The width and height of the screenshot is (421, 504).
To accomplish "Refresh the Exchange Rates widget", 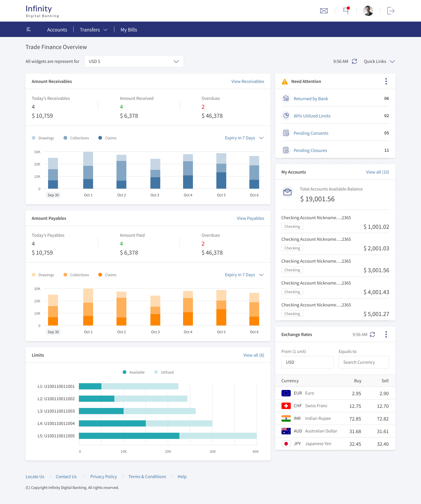I will (x=372, y=334).
